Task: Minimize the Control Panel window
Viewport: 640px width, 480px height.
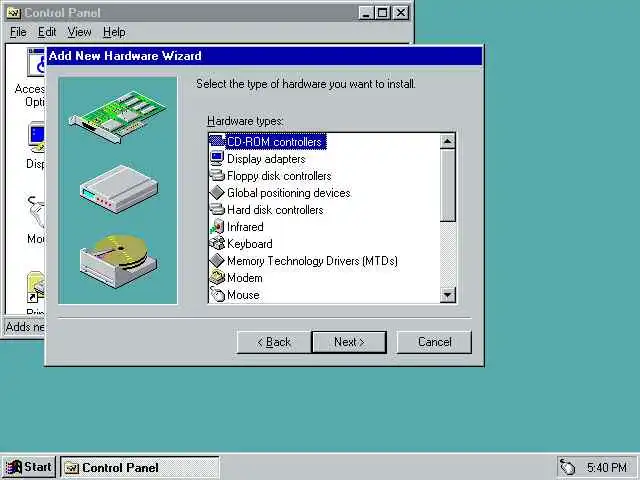Action: [366, 13]
